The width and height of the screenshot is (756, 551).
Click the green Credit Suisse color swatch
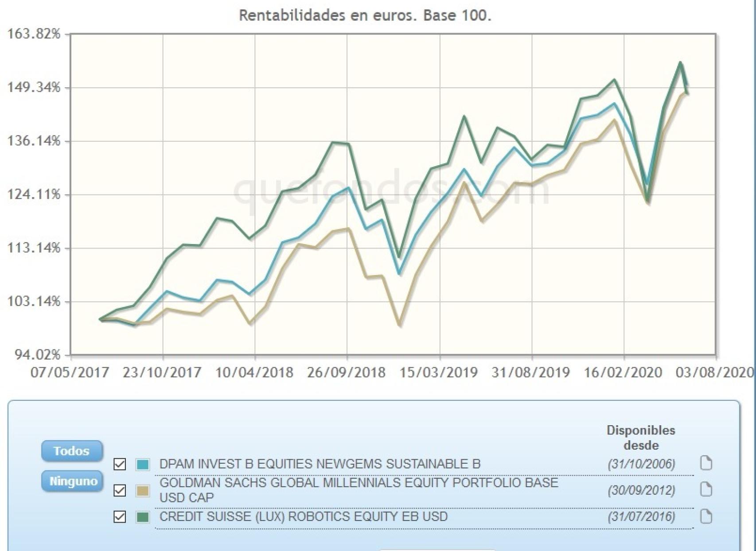(143, 517)
